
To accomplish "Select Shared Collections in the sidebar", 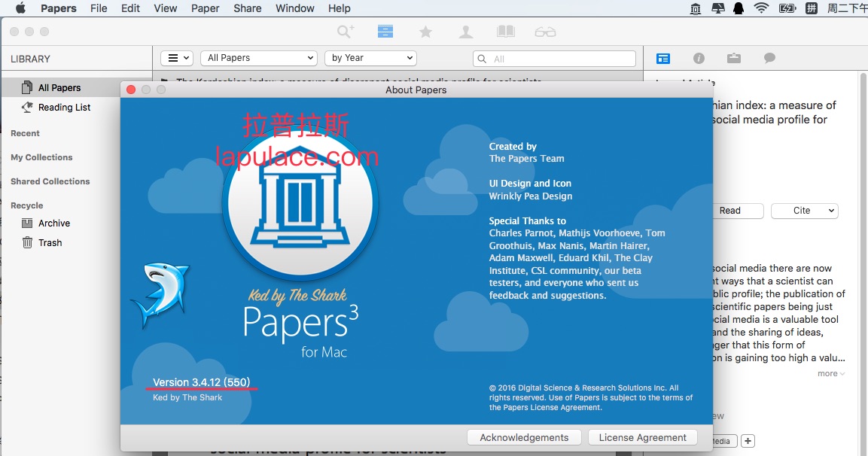I will [x=50, y=181].
